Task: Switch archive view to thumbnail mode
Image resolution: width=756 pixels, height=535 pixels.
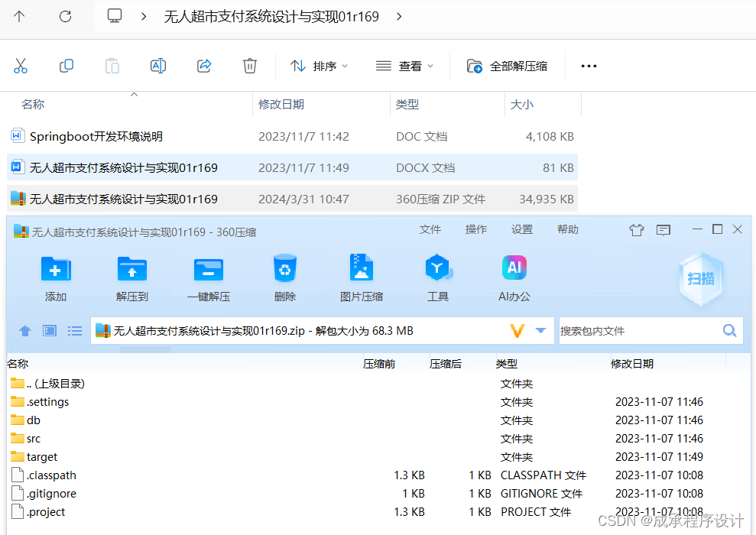Action: click(49, 330)
